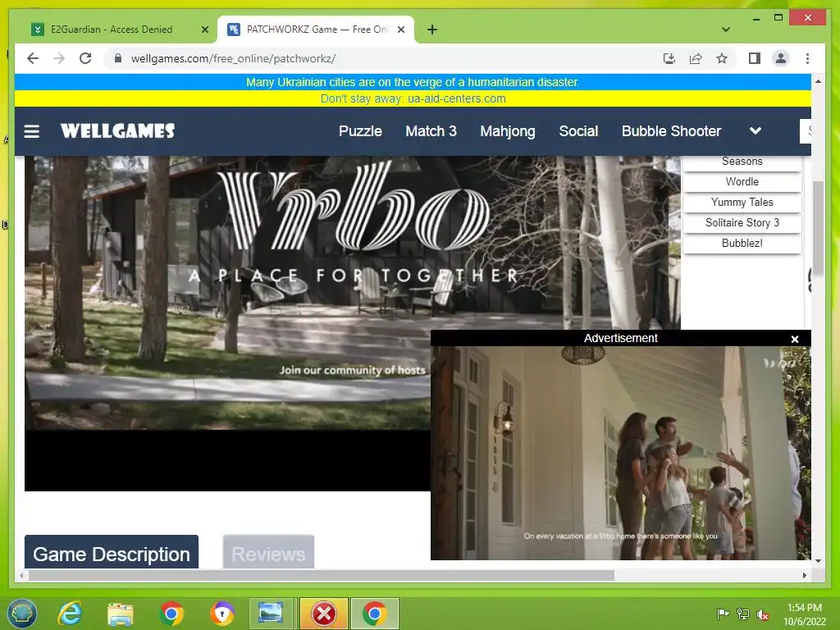Open the browser side panel
This screenshot has height=630, width=840.
pos(755,58)
